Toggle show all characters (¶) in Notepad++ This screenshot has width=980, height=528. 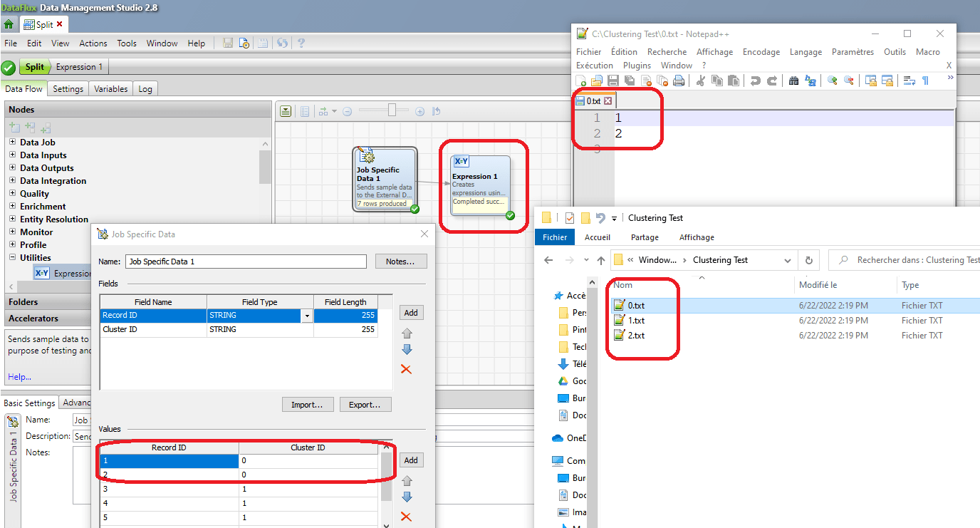point(924,81)
